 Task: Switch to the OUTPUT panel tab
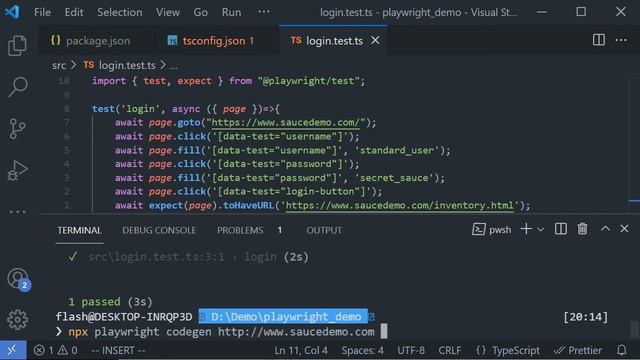point(324,230)
